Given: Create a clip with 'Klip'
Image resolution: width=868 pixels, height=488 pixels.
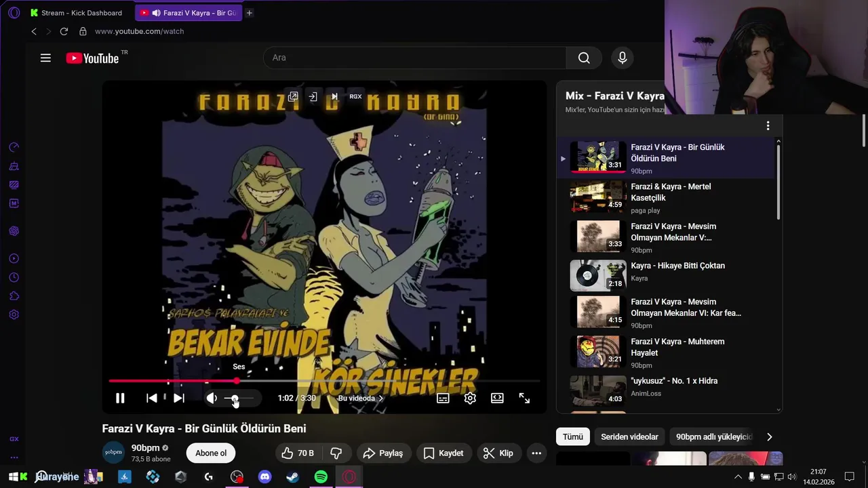Looking at the screenshot, I should coord(498,453).
